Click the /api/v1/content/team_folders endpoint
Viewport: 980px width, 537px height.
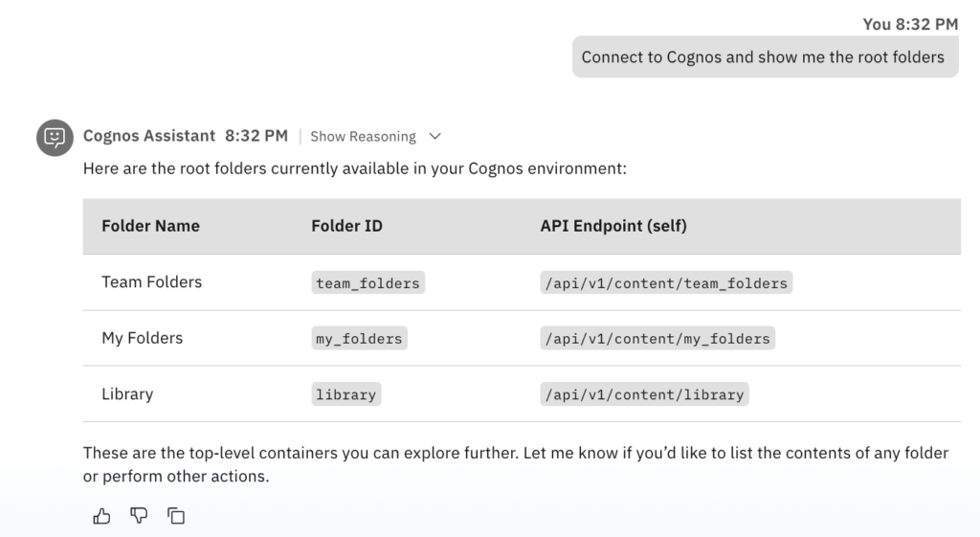pos(666,283)
